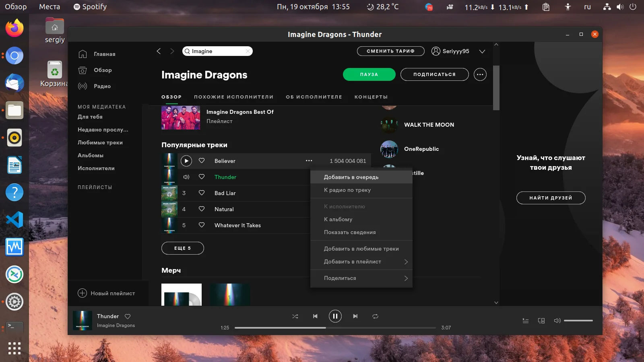Skip to the previous track
644x362 pixels.
[315, 316]
